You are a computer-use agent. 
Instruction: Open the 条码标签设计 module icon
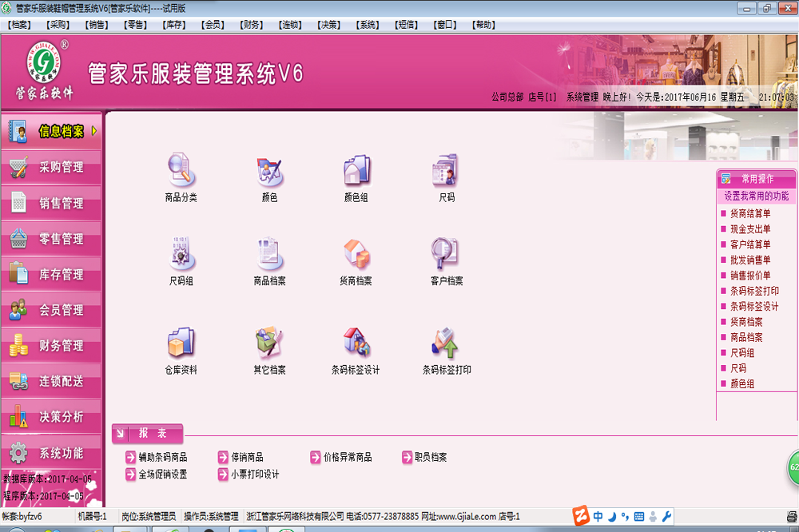point(356,350)
